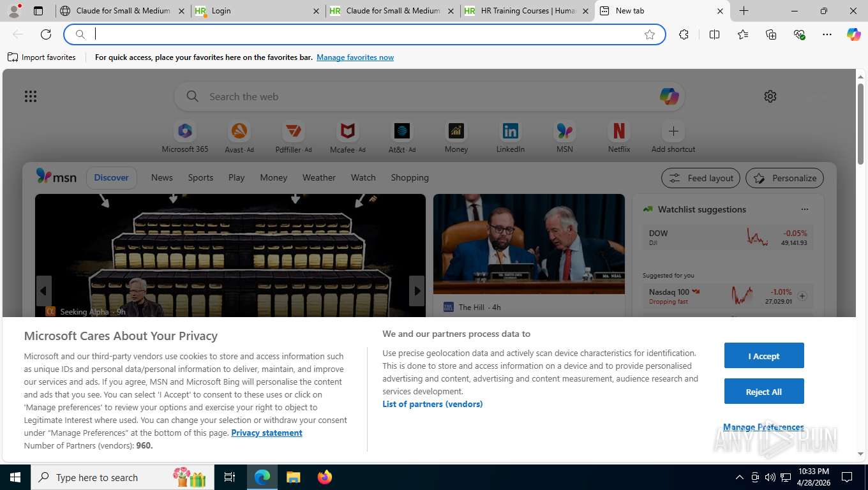Open the Privacy statement link
The image size is (868, 490).
(267, 433)
